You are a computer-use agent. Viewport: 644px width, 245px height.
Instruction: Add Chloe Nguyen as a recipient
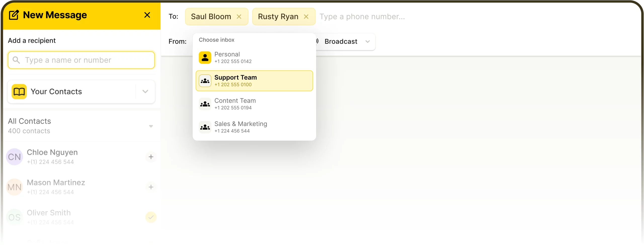(x=151, y=157)
